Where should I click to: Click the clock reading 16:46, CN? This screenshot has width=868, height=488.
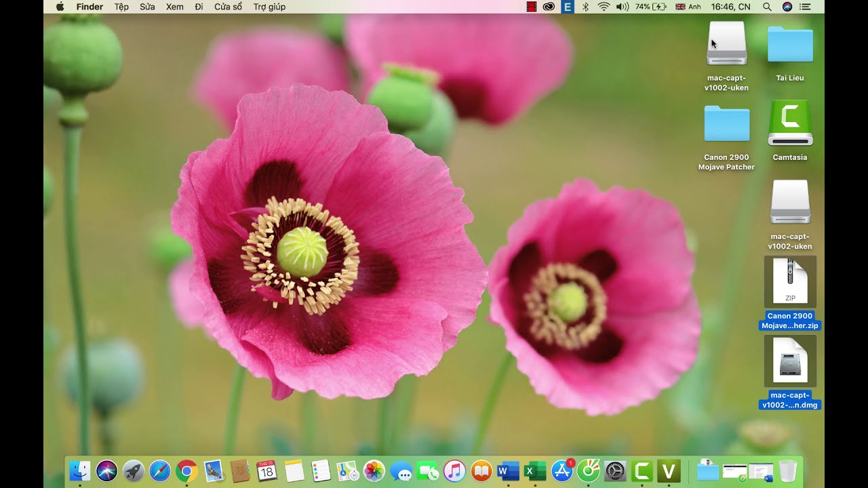pos(730,7)
